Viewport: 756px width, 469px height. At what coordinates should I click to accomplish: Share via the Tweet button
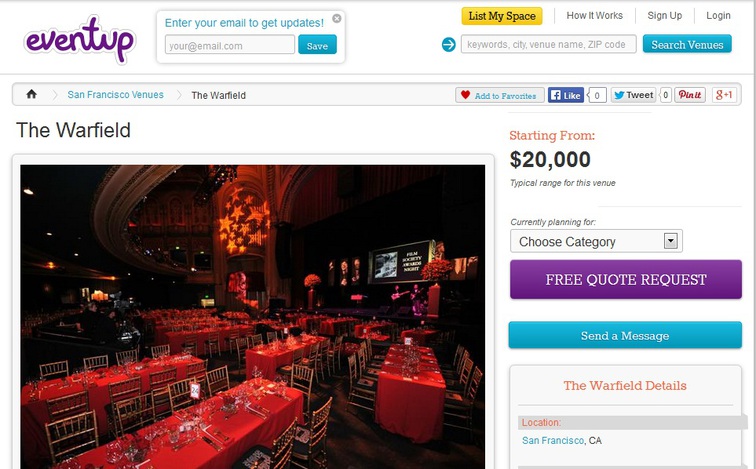(x=634, y=95)
